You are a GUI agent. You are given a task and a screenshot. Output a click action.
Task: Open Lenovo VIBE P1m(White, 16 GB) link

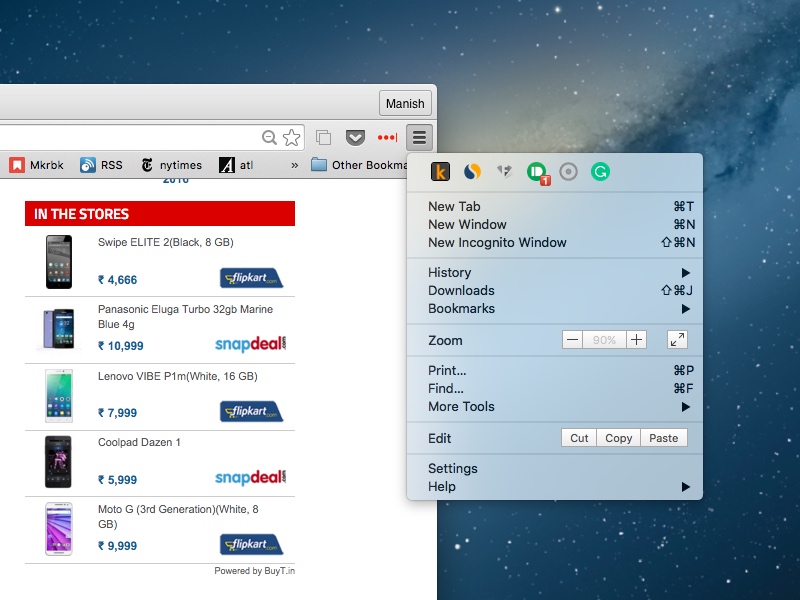tap(178, 377)
